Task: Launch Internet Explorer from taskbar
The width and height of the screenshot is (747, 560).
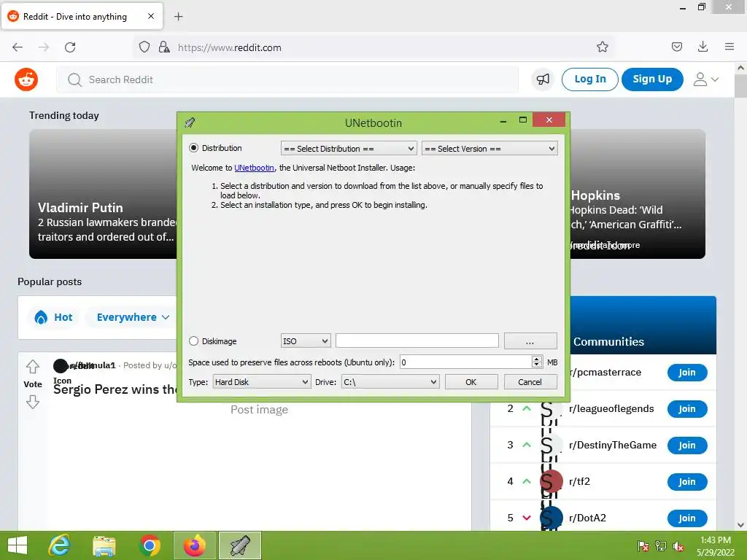Action: point(60,545)
